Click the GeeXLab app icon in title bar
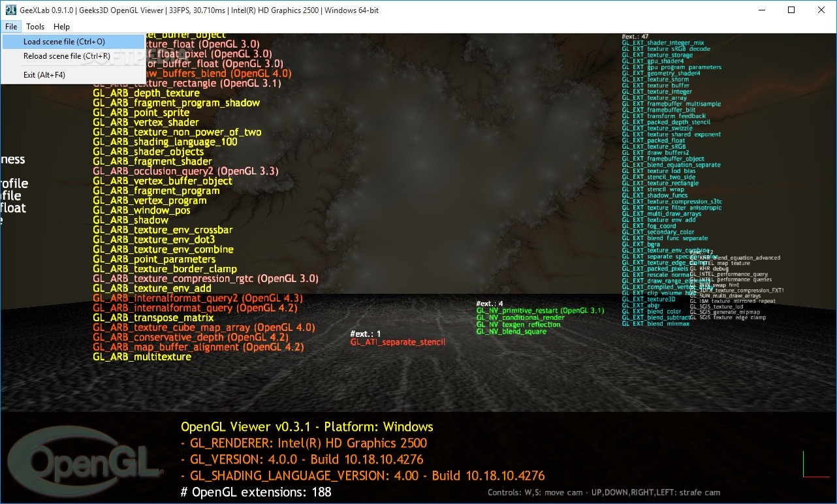 point(10,10)
